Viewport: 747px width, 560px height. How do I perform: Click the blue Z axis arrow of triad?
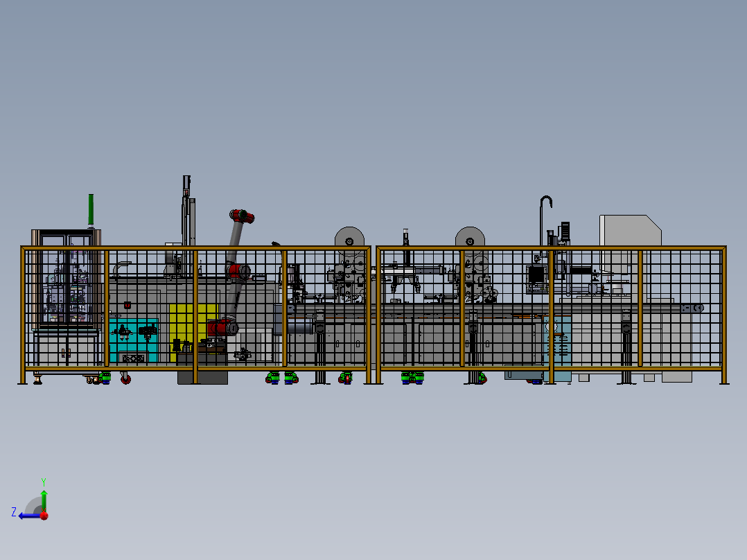tap(30, 516)
